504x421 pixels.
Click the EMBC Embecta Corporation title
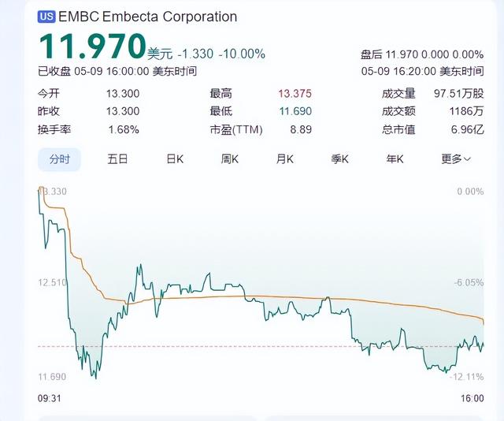click(148, 17)
